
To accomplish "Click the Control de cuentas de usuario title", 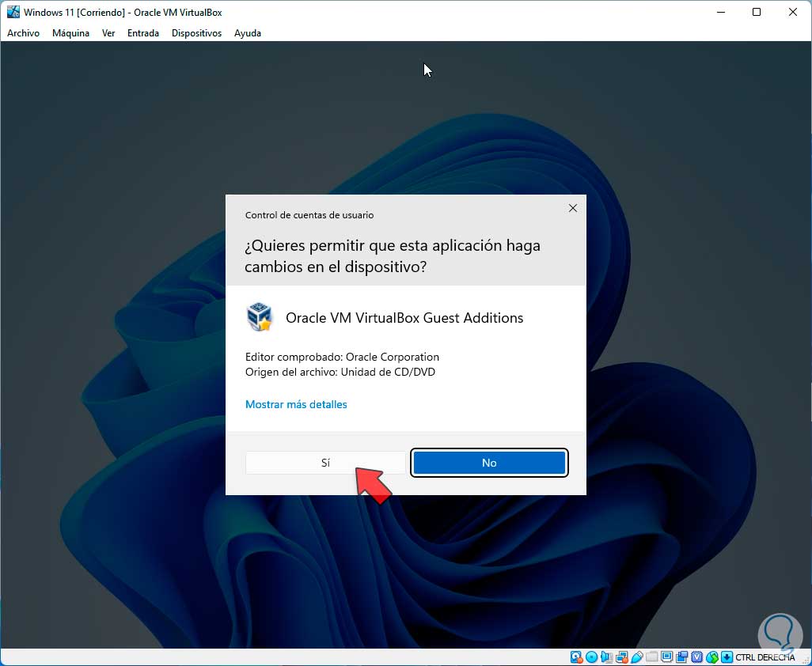I will coord(309,215).
